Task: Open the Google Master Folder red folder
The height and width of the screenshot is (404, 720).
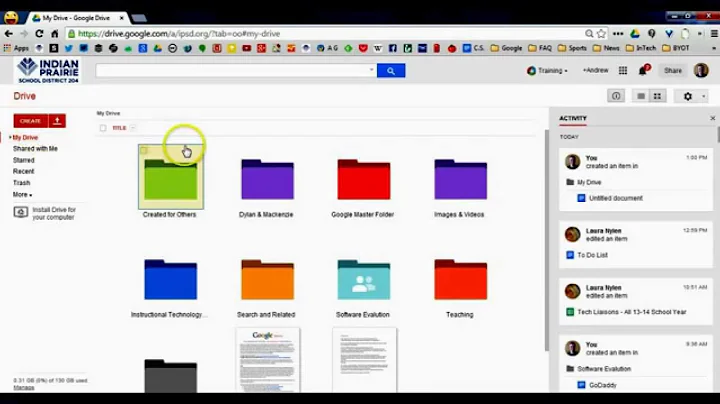Action: coord(364,180)
